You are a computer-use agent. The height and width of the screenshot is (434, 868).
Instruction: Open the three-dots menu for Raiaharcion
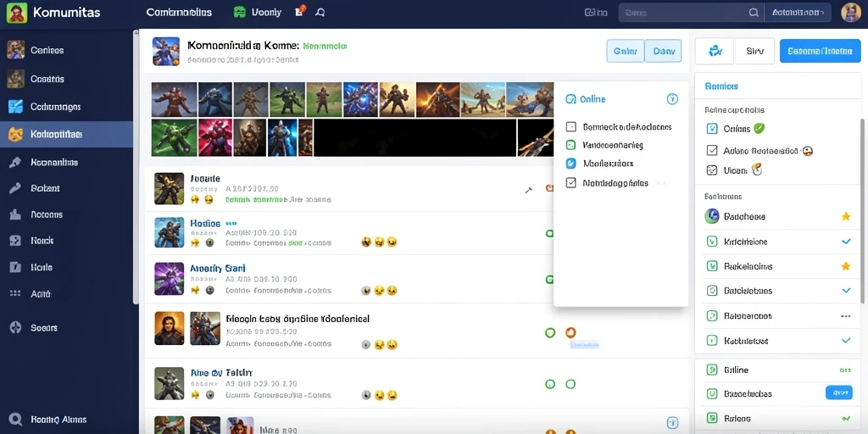pos(845,316)
